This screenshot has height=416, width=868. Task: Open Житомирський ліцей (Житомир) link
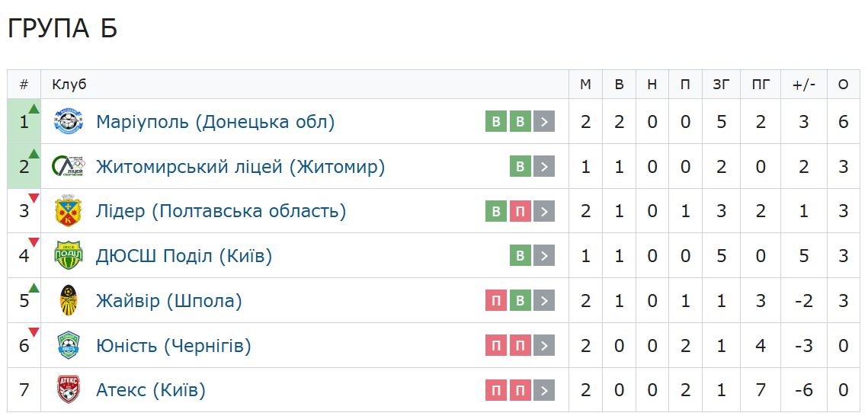(240, 166)
